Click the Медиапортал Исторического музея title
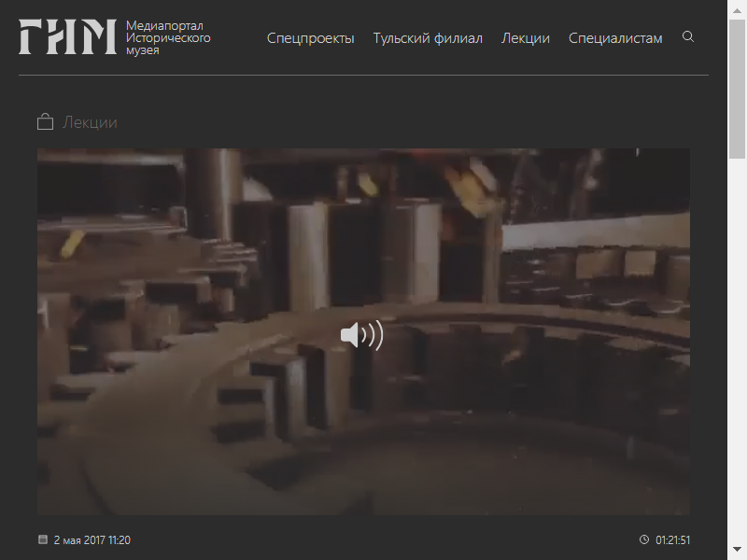This screenshot has height=560, width=747. click(x=168, y=38)
